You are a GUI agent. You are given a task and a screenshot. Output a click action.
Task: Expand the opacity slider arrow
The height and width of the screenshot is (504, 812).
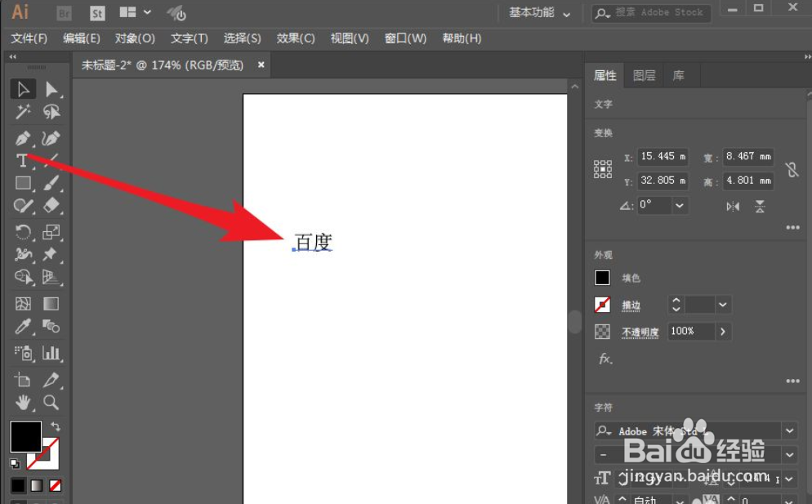(723, 331)
